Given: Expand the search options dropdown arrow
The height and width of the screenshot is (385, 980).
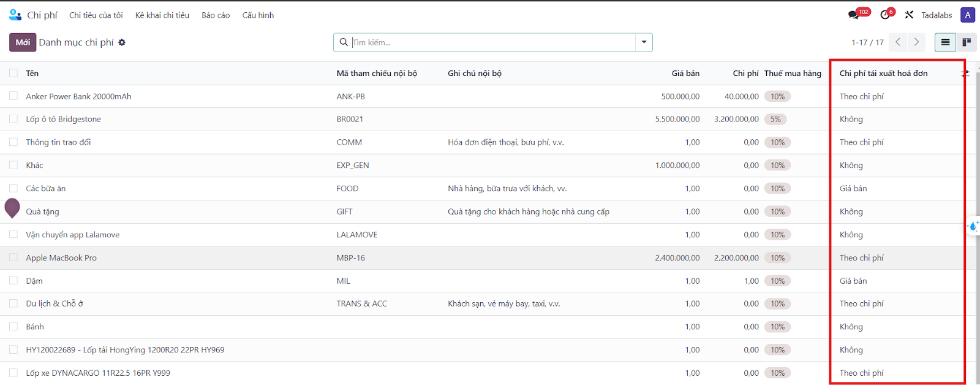Looking at the screenshot, I should tap(644, 42).
